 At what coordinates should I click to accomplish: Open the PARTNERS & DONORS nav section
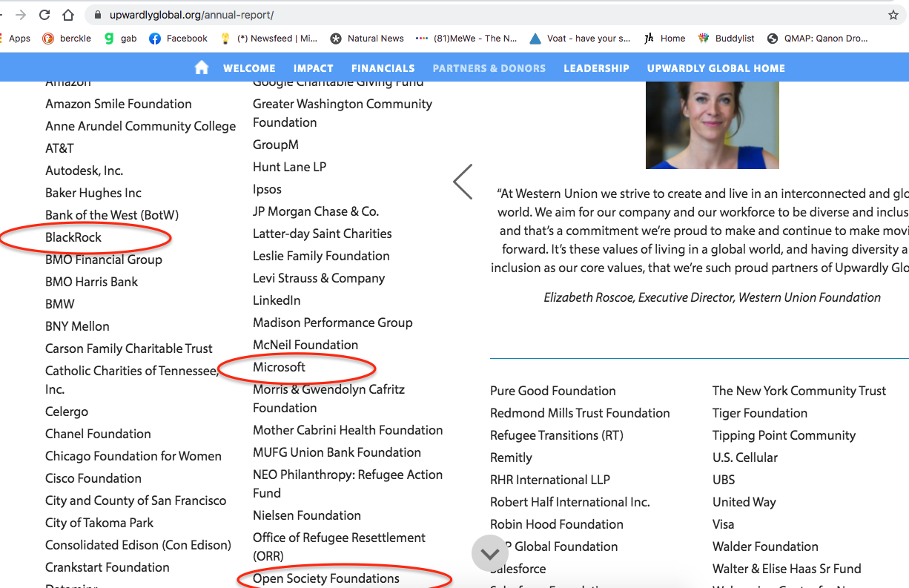489,68
